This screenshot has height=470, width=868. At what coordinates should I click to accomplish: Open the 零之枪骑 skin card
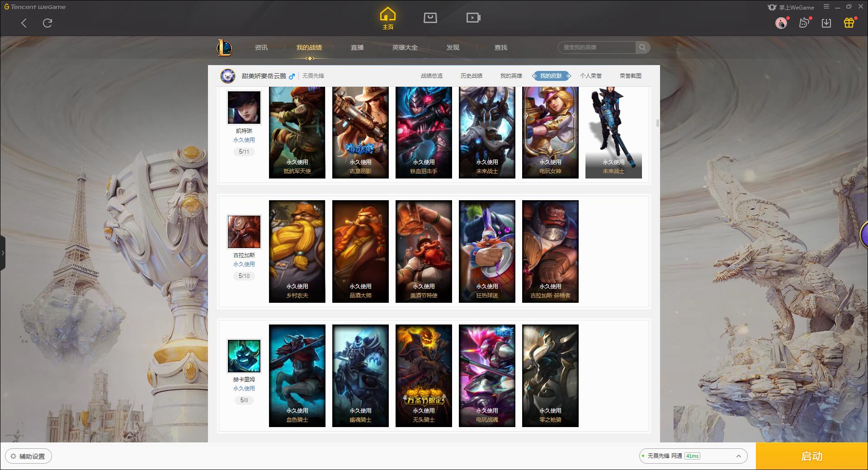(550, 376)
